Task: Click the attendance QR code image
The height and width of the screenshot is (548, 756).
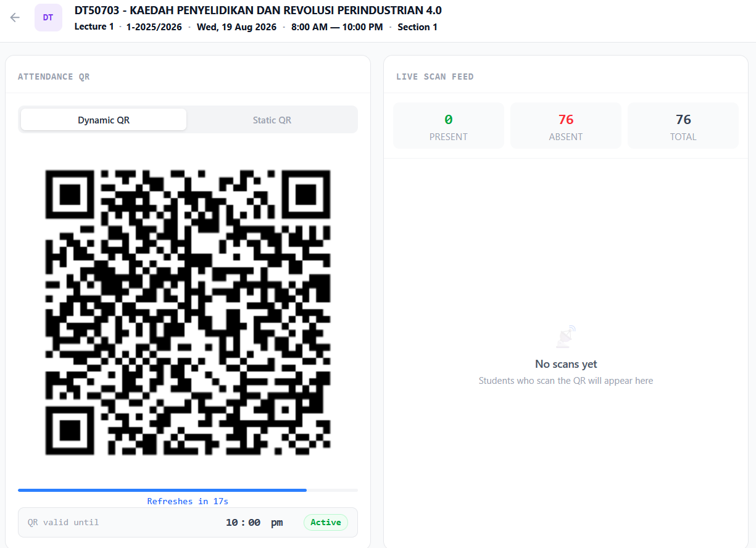Action: pos(188,312)
